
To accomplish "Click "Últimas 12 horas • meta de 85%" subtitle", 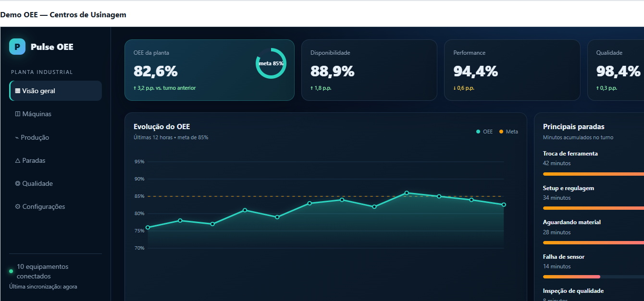I will coord(171,137).
